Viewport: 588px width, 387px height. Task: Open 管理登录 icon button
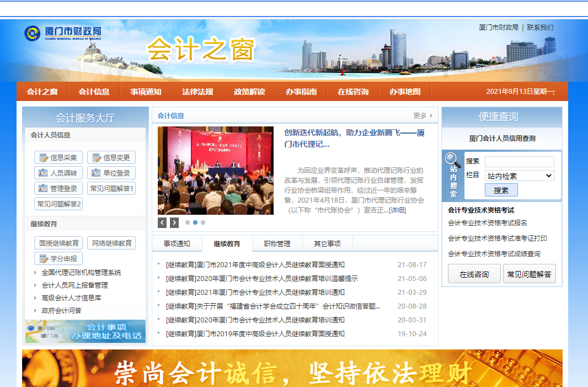58,188
